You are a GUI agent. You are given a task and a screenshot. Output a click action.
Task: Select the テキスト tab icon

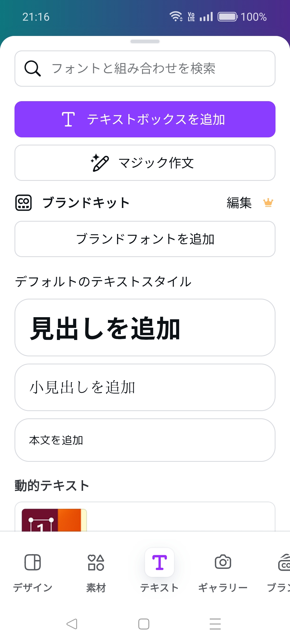click(x=160, y=562)
